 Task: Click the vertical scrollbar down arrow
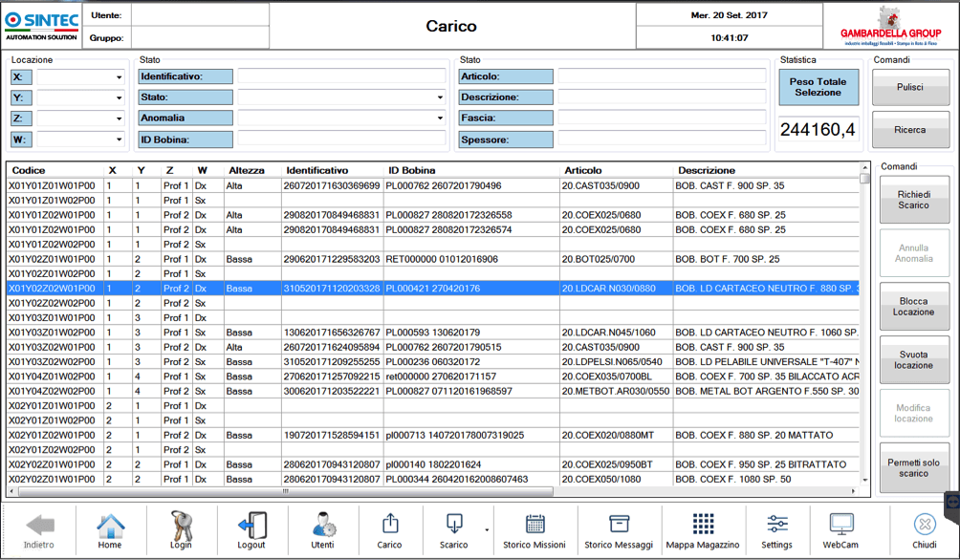pos(864,481)
